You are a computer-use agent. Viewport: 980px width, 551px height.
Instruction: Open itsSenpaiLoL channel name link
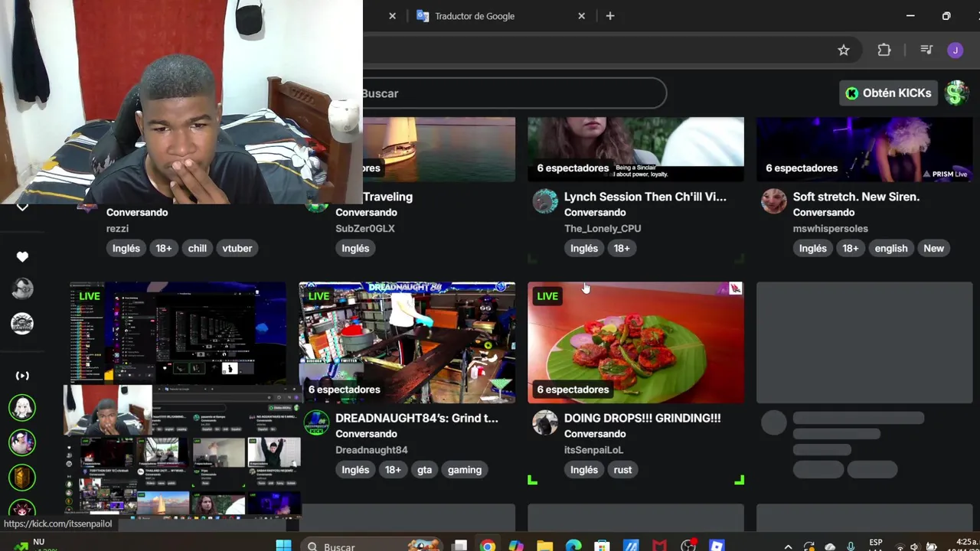[x=594, y=450]
